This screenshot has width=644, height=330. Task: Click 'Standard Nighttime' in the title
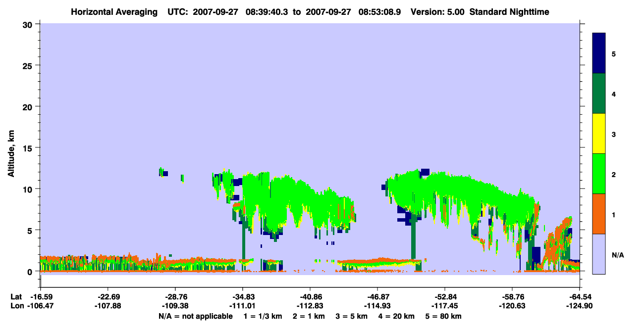pyautogui.click(x=509, y=11)
